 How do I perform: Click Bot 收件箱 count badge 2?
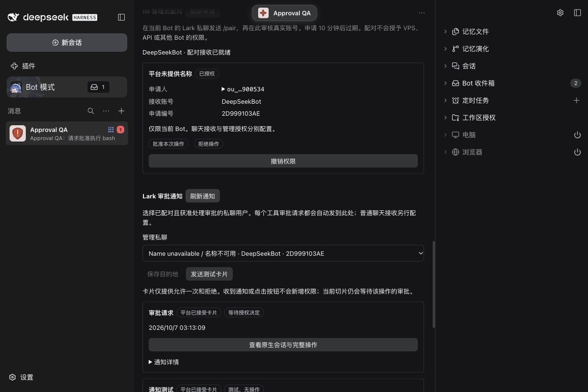[576, 83]
